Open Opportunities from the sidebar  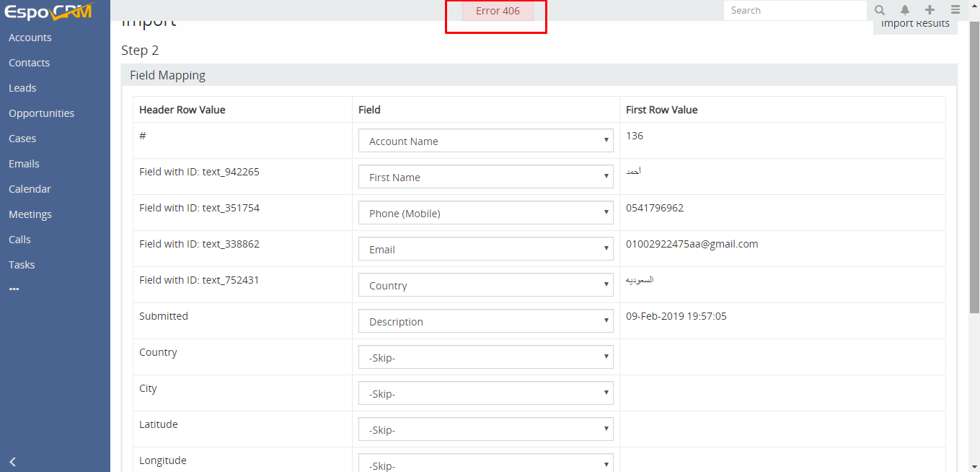(42, 113)
